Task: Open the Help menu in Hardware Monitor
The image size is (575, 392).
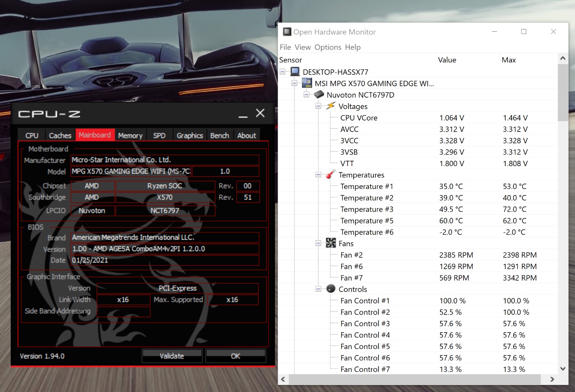Action: 353,47
